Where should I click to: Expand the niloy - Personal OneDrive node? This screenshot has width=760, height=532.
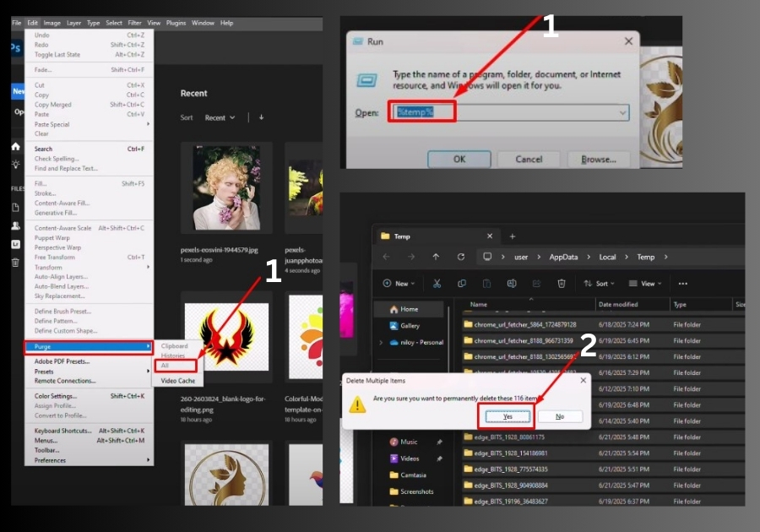click(381, 343)
